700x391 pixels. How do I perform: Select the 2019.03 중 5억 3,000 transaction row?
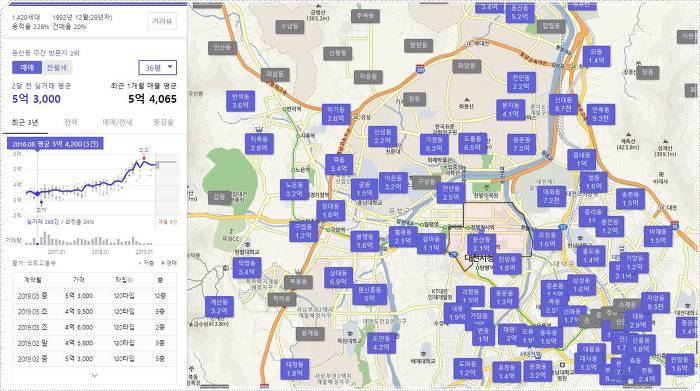click(94, 295)
